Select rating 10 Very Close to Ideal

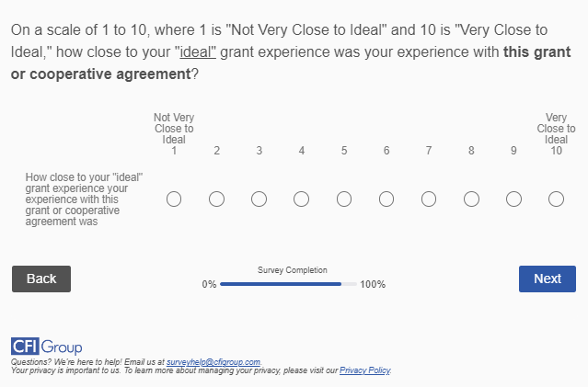click(x=556, y=199)
